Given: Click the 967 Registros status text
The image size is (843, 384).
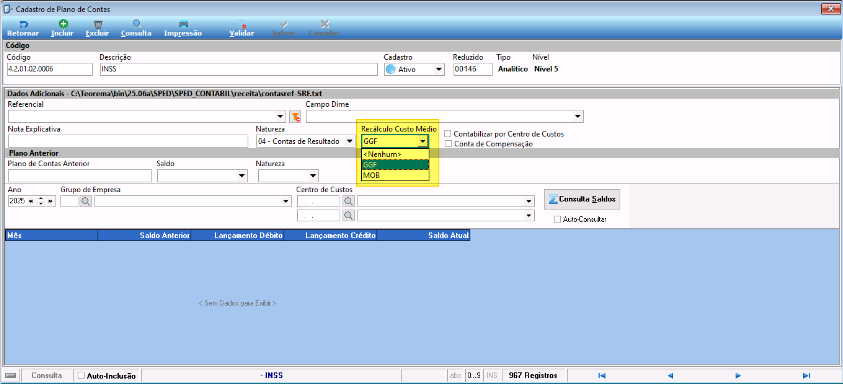Looking at the screenshot, I should [x=533, y=375].
